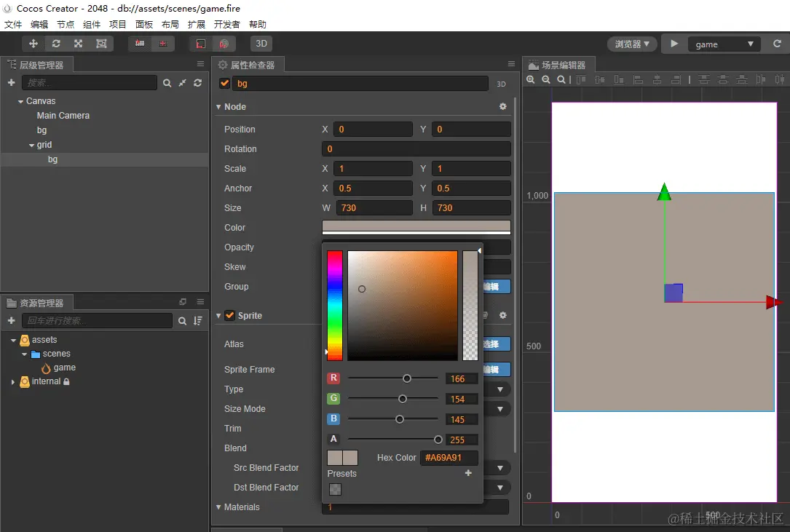Collapse the Materials section
The height and width of the screenshot is (532, 790).
click(x=218, y=507)
